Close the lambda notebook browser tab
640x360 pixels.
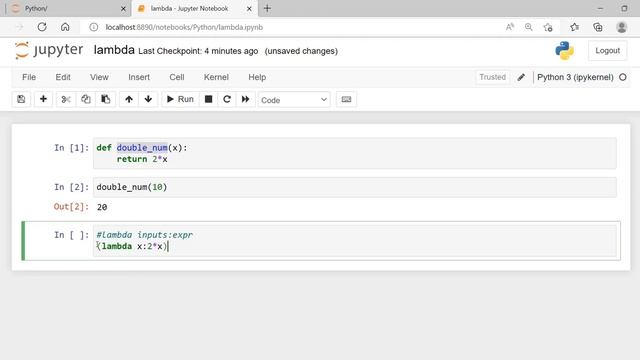(x=249, y=8)
